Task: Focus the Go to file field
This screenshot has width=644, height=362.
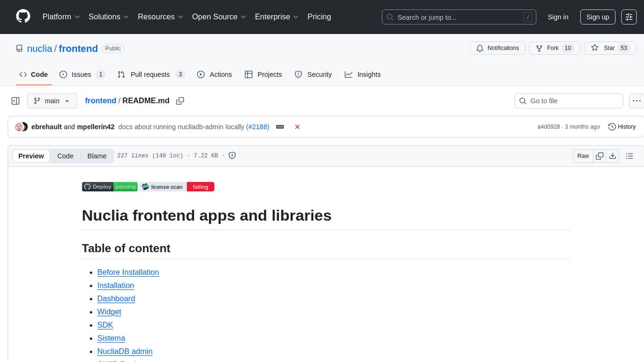Action: (x=569, y=101)
